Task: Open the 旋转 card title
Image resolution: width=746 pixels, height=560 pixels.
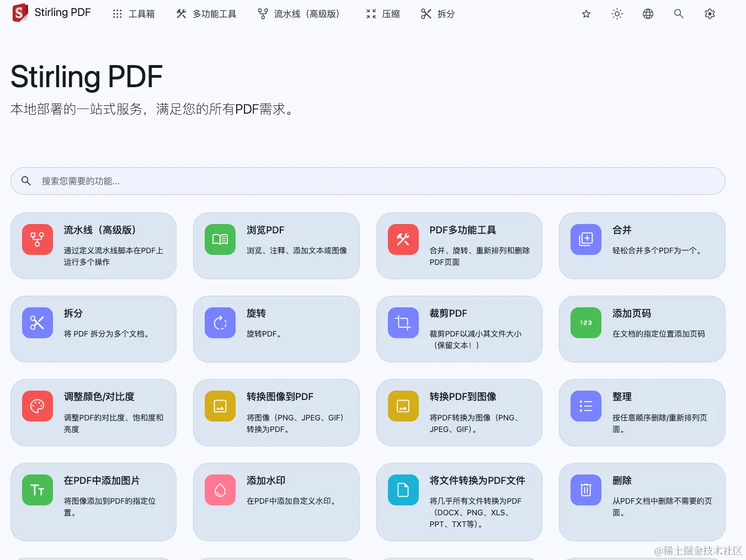Action: click(x=256, y=313)
